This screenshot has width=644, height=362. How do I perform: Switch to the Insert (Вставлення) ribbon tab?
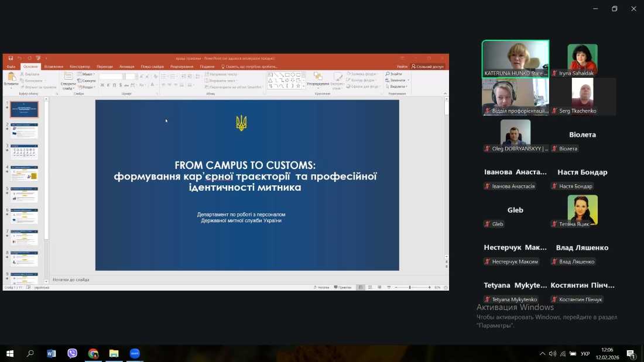tap(53, 67)
